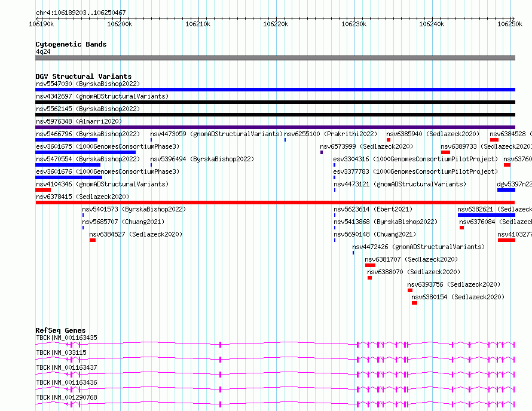Click esv3377783 1000Genomes Pilot label
532x411 pixels.
415,171
